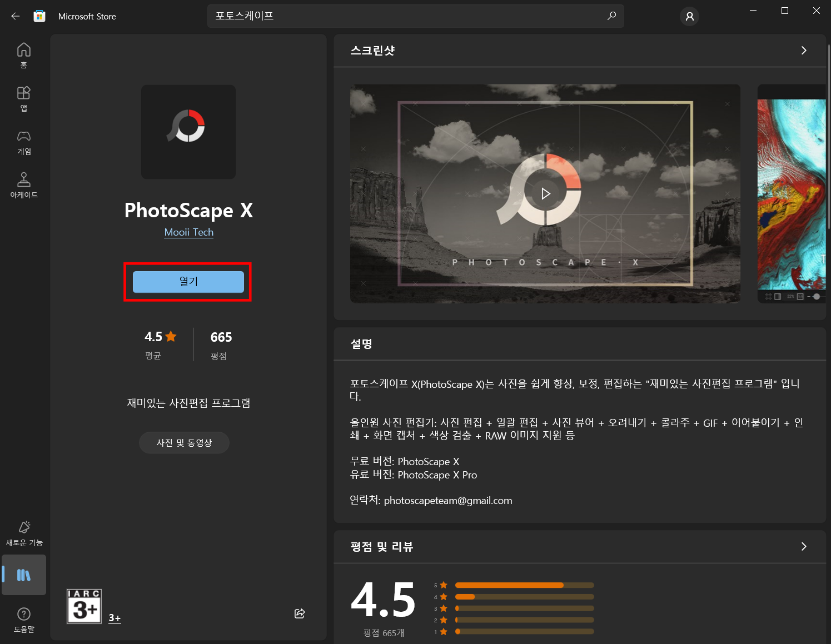Click the 설명 section heading
Image resolution: width=831 pixels, height=644 pixels.
click(x=361, y=344)
